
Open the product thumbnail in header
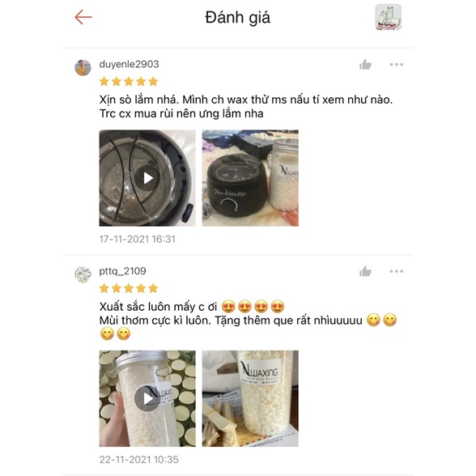point(389,17)
